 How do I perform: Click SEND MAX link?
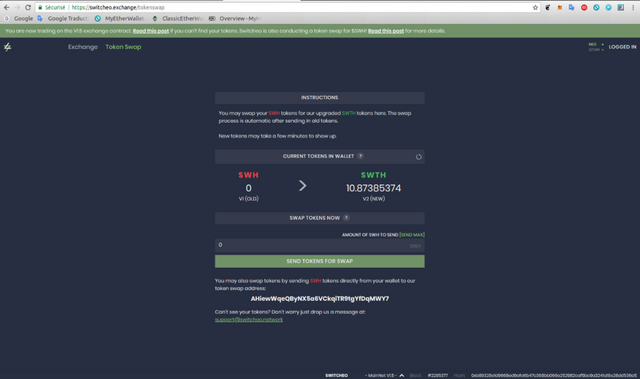(412, 235)
